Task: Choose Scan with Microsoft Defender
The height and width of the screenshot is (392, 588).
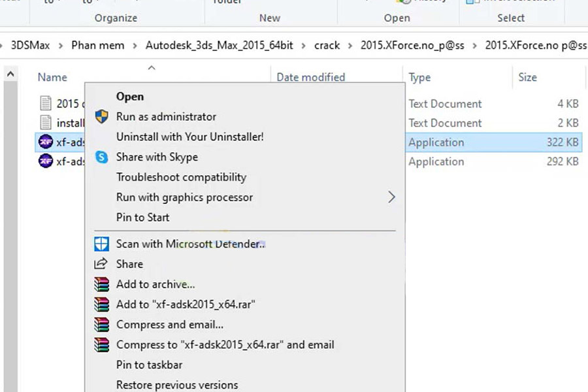Action: 191,244
